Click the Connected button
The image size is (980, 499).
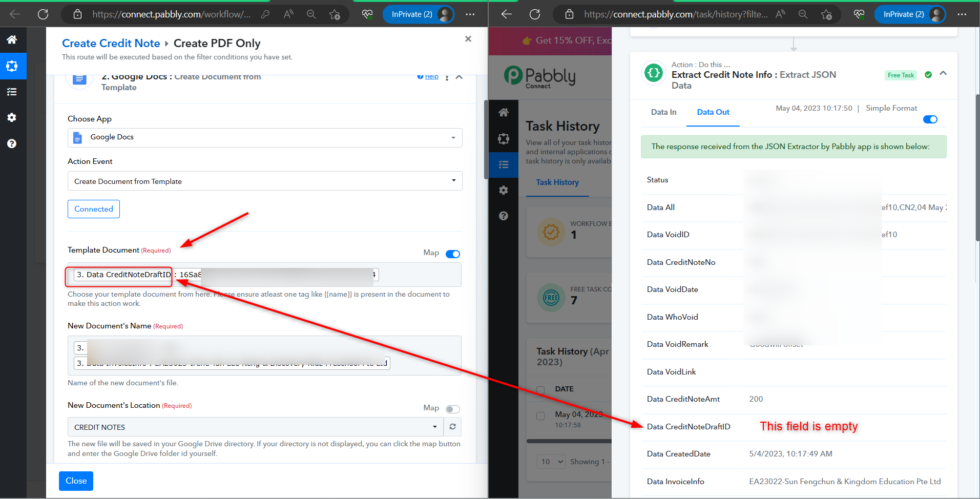[x=94, y=209]
